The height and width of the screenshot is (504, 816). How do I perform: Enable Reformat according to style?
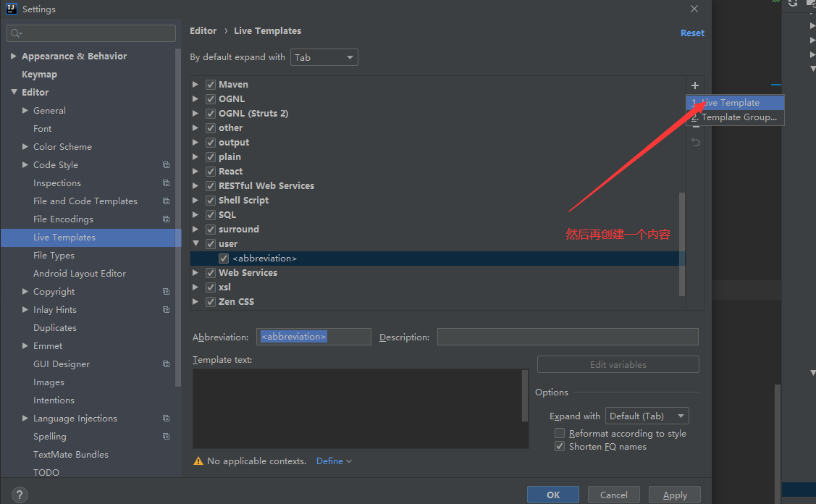pos(560,433)
